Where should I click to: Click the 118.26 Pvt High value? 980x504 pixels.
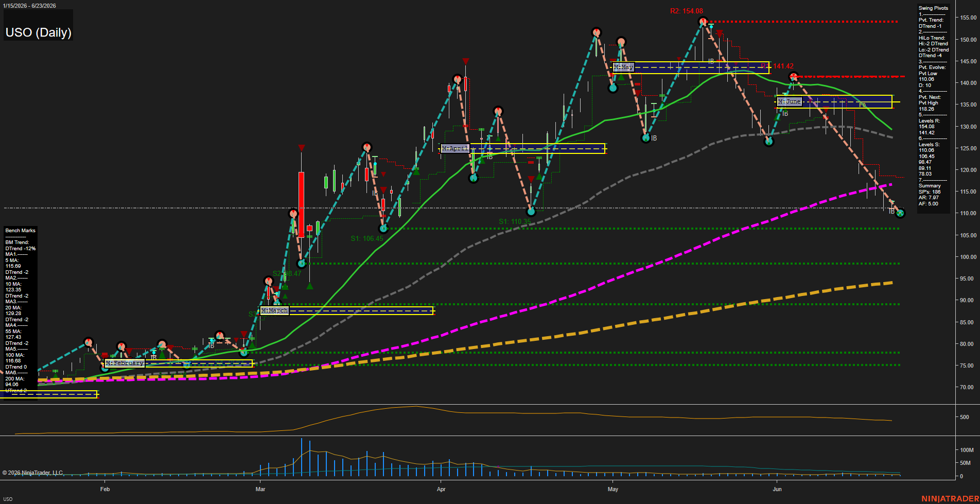[x=926, y=109]
